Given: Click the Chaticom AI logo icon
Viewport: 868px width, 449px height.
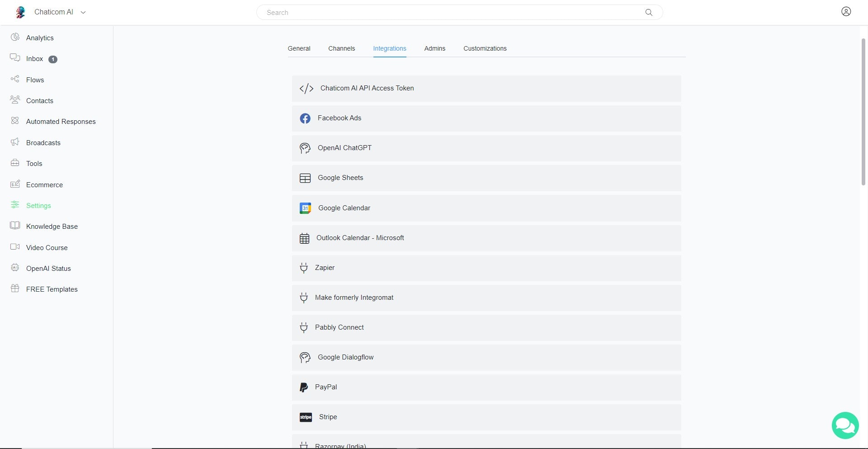Looking at the screenshot, I should pyautogui.click(x=20, y=12).
